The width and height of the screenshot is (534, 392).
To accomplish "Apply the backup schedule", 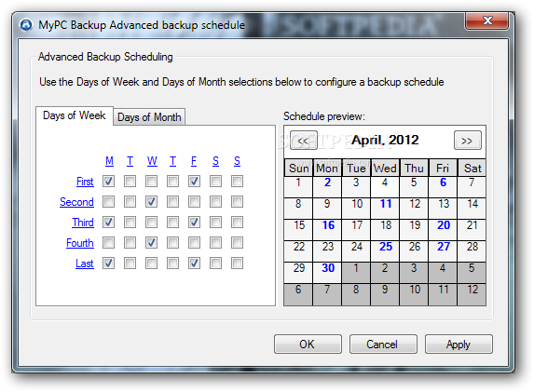I will coord(459,344).
